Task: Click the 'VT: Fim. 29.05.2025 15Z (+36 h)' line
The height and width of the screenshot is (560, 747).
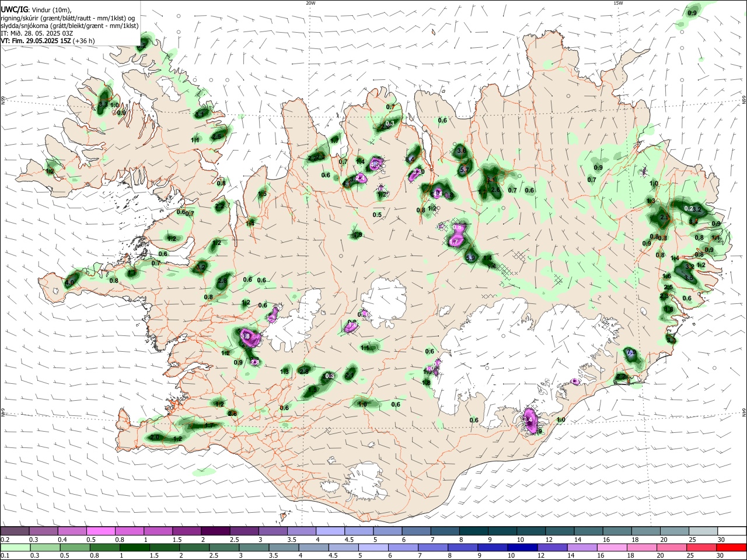Action: click(x=48, y=41)
